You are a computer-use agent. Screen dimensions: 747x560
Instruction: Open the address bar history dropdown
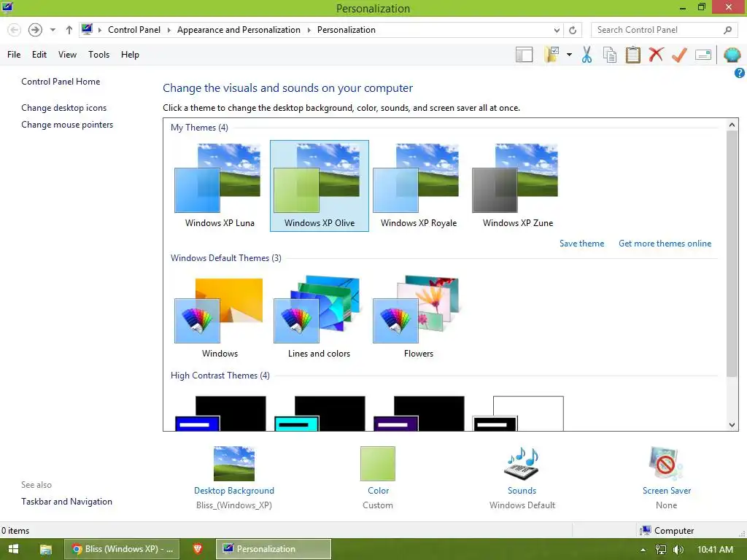(557, 30)
